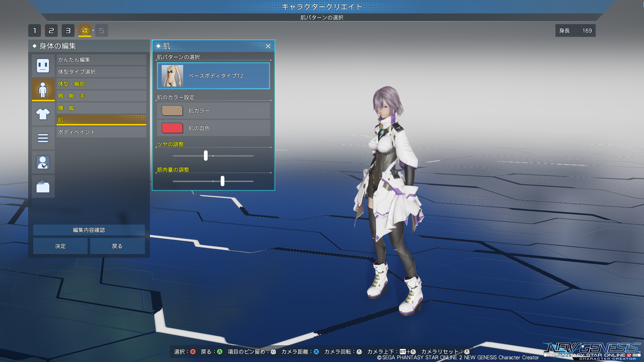Open the briefcase category icon in the sidebar
This screenshot has width=644, height=362.
pyautogui.click(x=43, y=186)
